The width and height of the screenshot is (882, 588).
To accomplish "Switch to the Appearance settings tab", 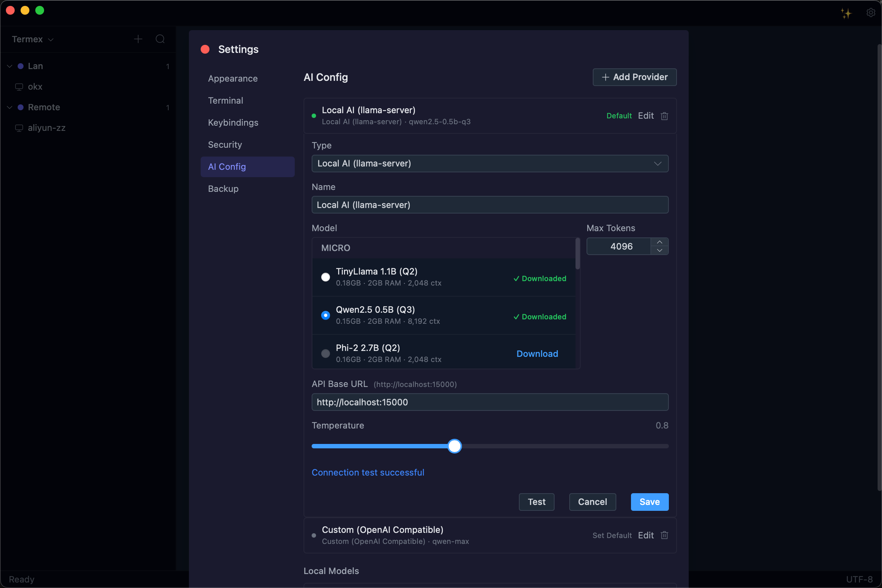I will click(233, 78).
